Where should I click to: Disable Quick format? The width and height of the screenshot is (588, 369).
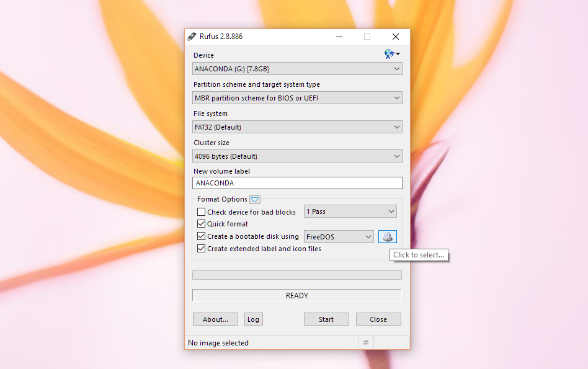tap(201, 224)
